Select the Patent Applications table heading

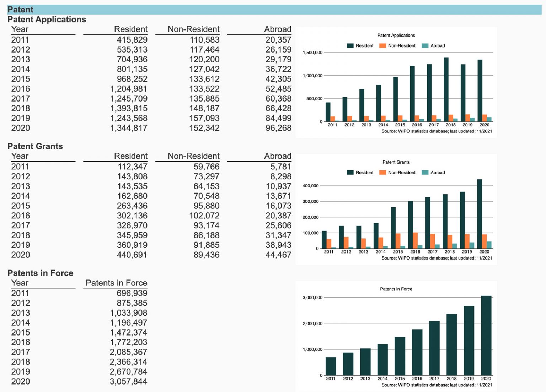point(47,20)
